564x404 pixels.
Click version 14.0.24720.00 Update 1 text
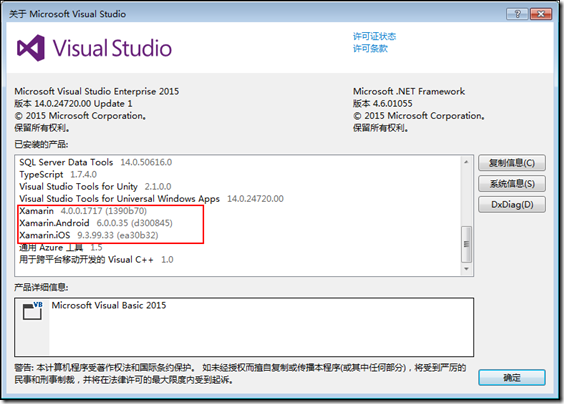tap(73, 104)
